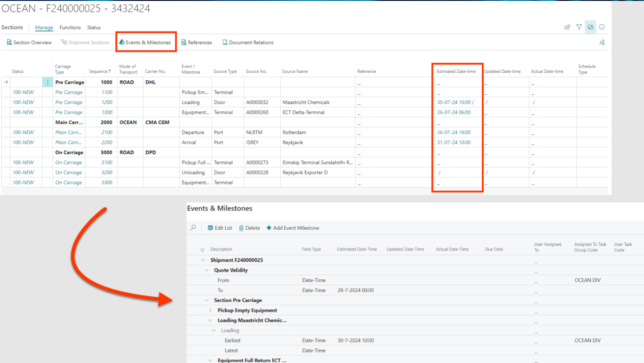
Task: Click the pin icon on action bar
Action: coord(602,43)
